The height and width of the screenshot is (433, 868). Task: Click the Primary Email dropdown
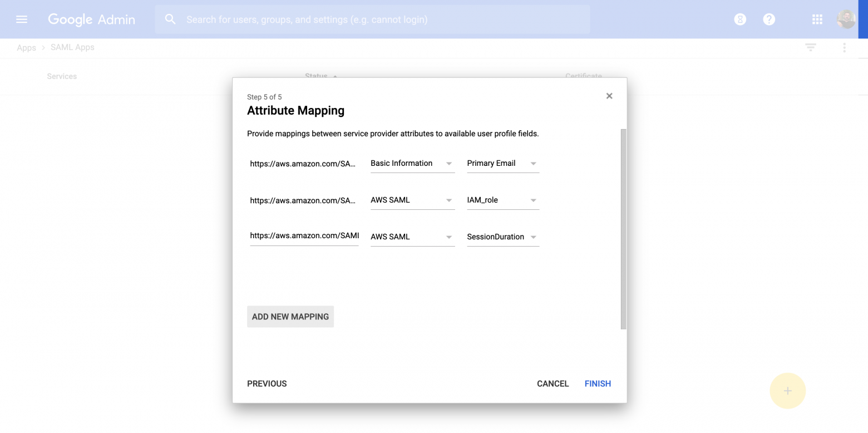[x=502, y=163]
